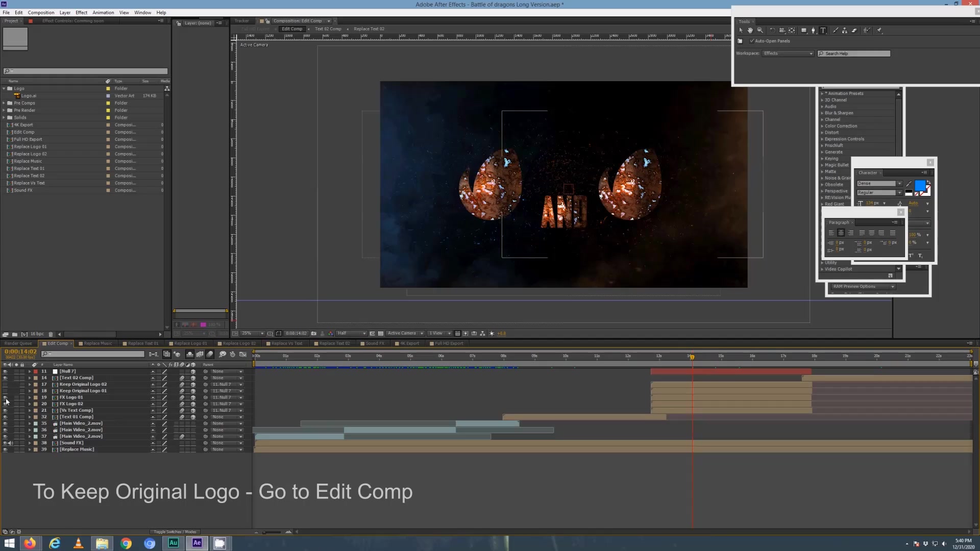Select the Pen tool
The image size is (980, 551).
point(814,31)
